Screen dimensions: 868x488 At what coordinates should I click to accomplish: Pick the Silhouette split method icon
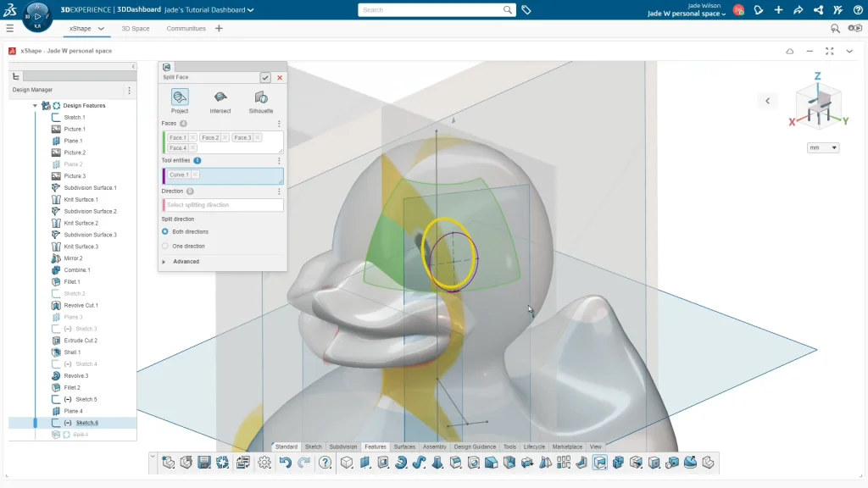click(261, 97)
